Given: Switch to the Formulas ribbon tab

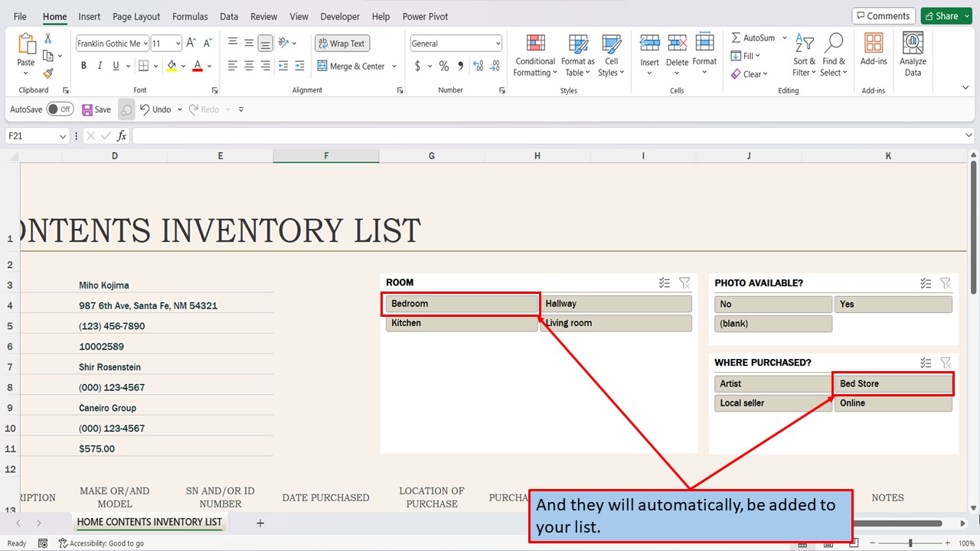Looking at the screenshot, I should pyautogui.click(x=190, y=16).
